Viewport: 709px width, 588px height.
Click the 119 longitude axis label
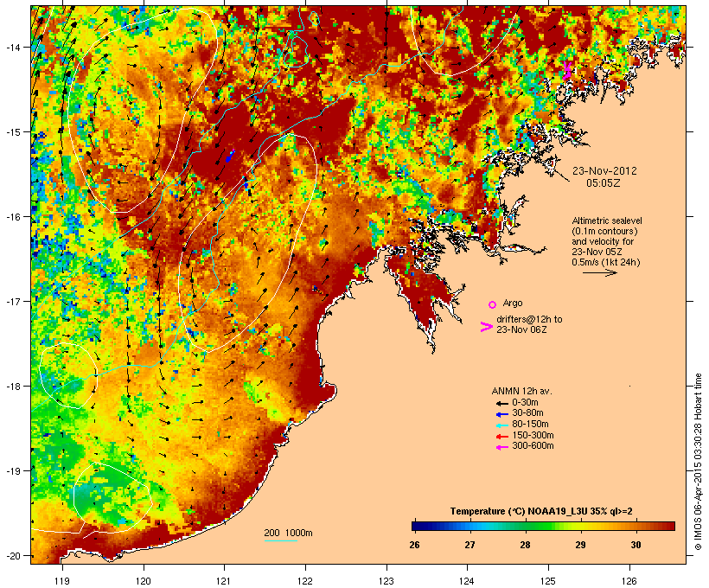click(x=62, y=581)
